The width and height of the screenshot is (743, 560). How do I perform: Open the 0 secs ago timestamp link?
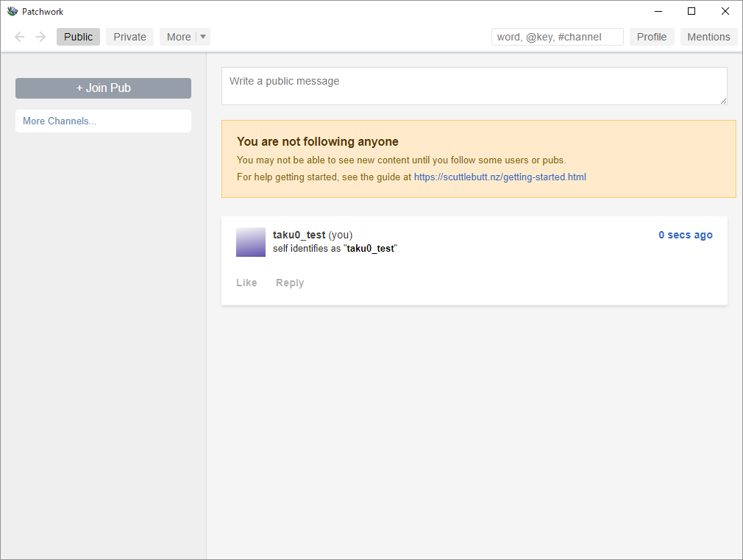[x=685, y=235]
